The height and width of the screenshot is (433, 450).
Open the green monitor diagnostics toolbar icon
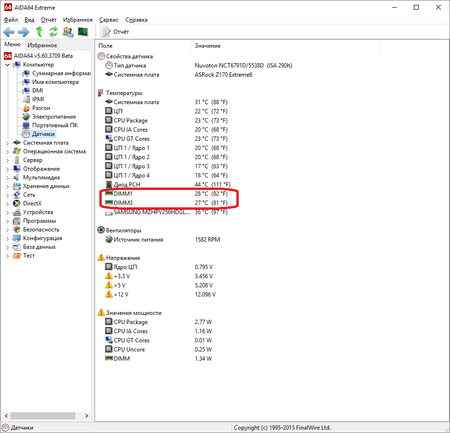click(x=83, y=32)
